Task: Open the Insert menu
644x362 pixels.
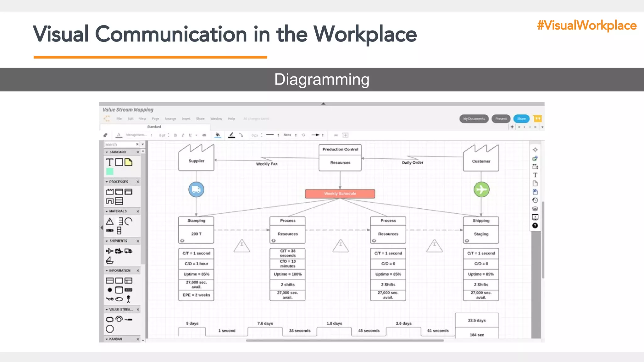Action: click(186, 119)
